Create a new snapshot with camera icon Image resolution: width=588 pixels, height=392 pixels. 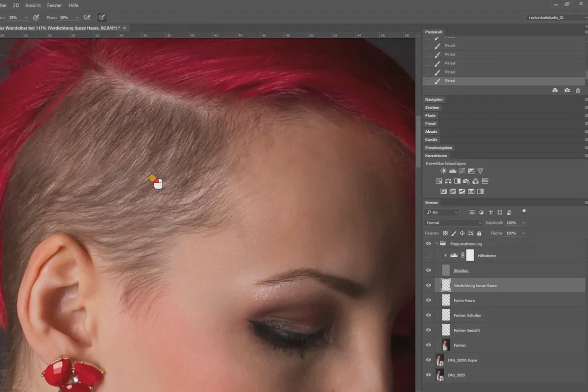click(x=567, y=90)
